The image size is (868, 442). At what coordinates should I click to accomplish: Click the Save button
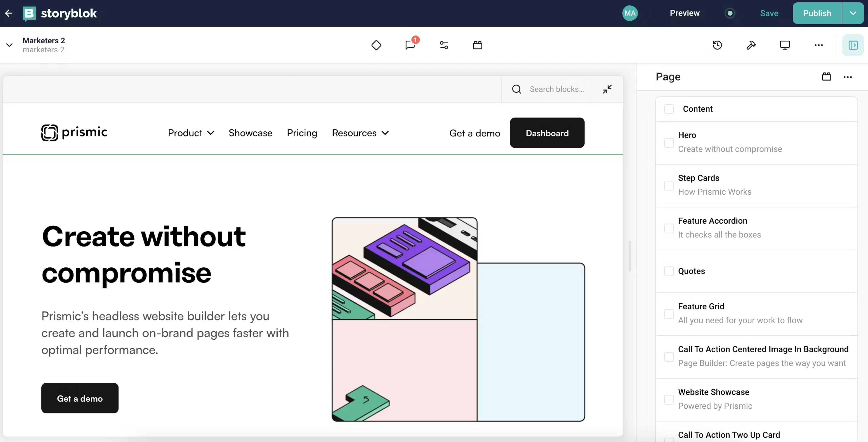point(769,13)
